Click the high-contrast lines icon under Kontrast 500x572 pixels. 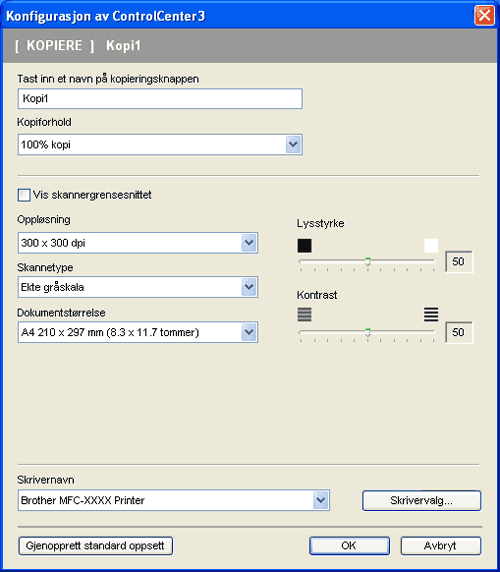click(x=431, y=314)
